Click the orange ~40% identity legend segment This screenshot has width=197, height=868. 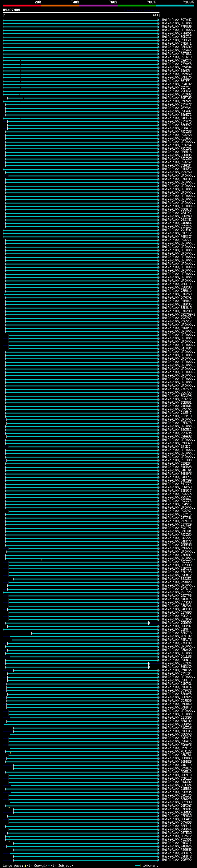60,6
